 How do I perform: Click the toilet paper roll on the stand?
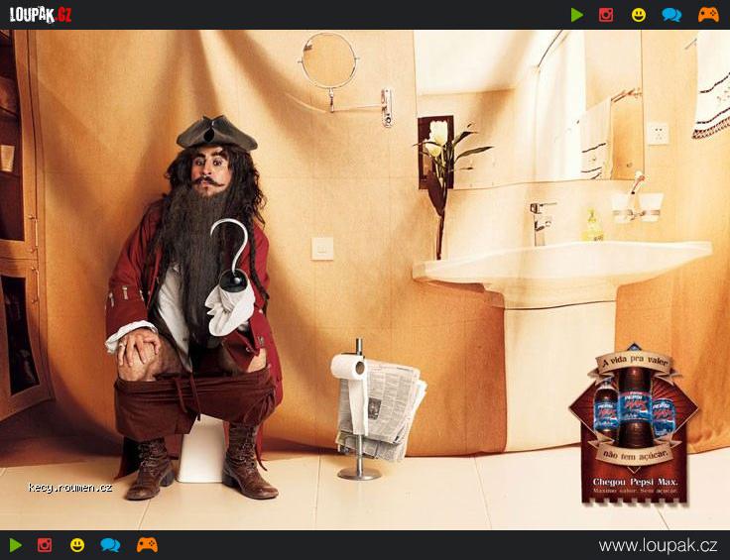point(349,369)
